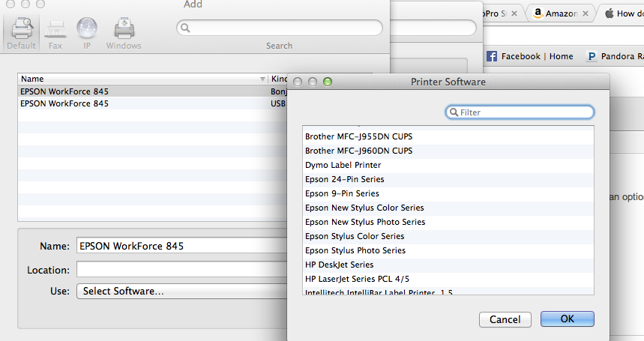Select Intellitech IntelliBar Label Printer entry
This screenshot has width=644, height=341.
tap(448, 291)
